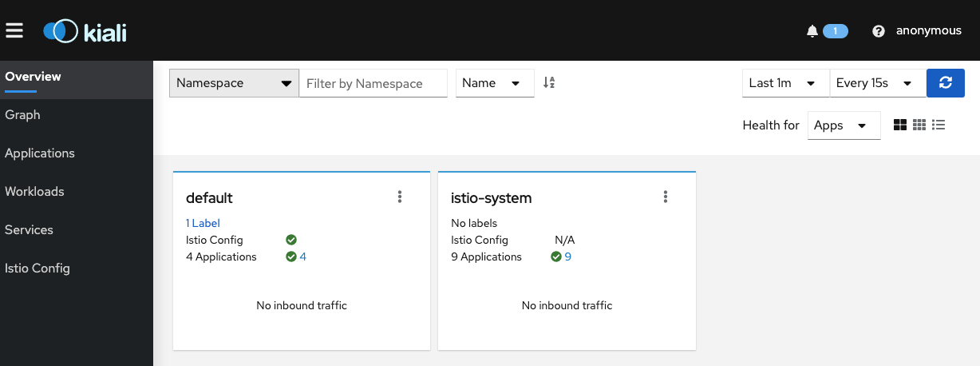The image size is (980, 366).
Task: Open kebab menu on the default card
Action: pyautogui.click(x=400, y=197)
